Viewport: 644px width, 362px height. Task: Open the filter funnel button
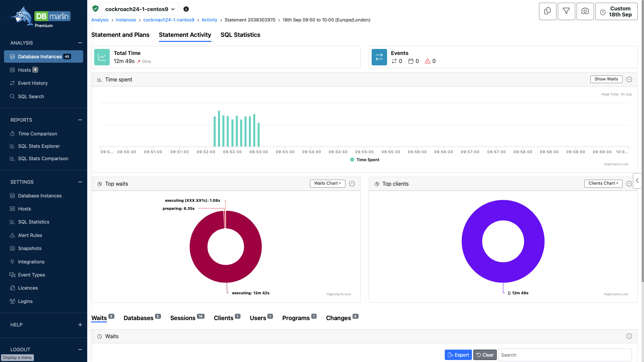[566, 11]
